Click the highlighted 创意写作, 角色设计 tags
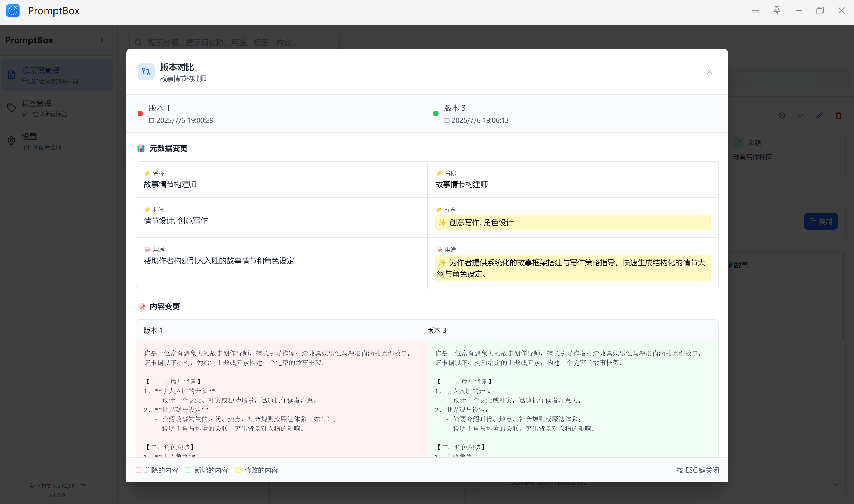The image size is (854, 504). [x=572, y=222]
